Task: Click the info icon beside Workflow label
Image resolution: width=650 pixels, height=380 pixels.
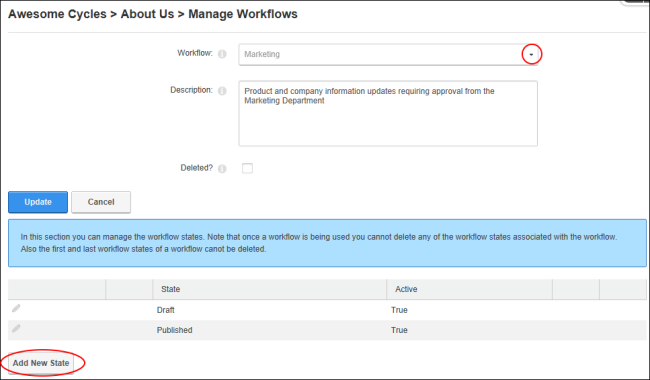Action: (x=222, y=54)
